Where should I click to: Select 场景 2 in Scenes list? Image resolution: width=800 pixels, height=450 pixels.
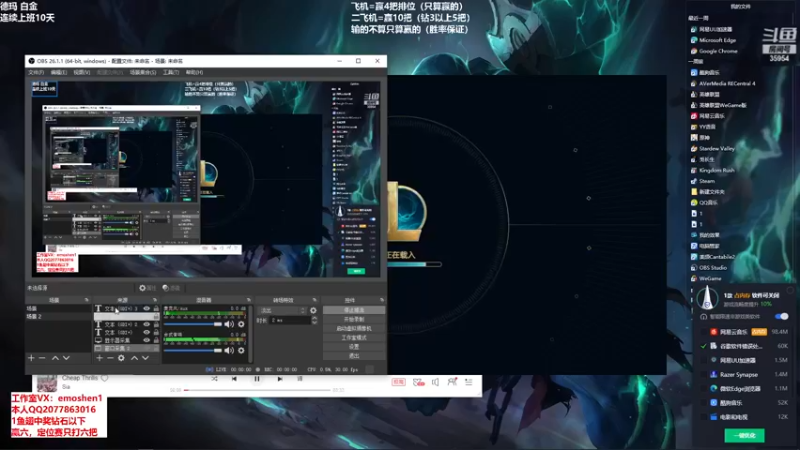pyautogui.click(x=58, y=316)
